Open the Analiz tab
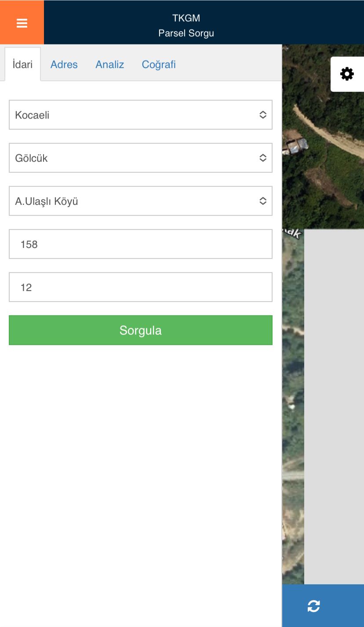This screenshot has width=364, height=627. pyautogui.click(x=110, y=65)
